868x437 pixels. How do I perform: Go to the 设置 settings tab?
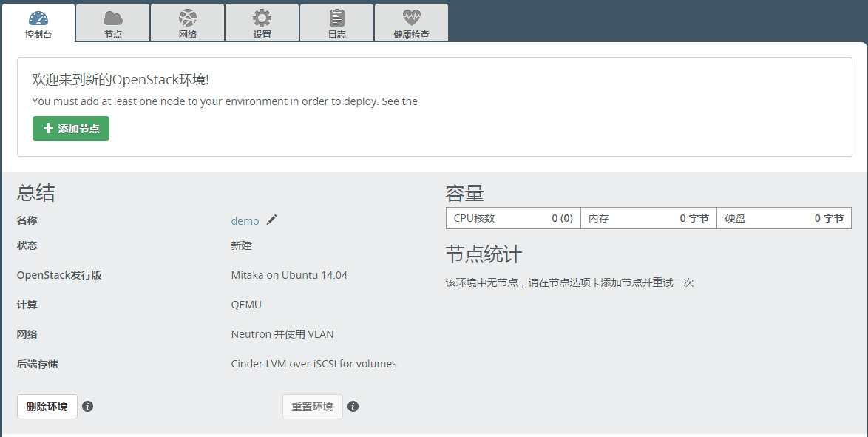pos(262,23)
